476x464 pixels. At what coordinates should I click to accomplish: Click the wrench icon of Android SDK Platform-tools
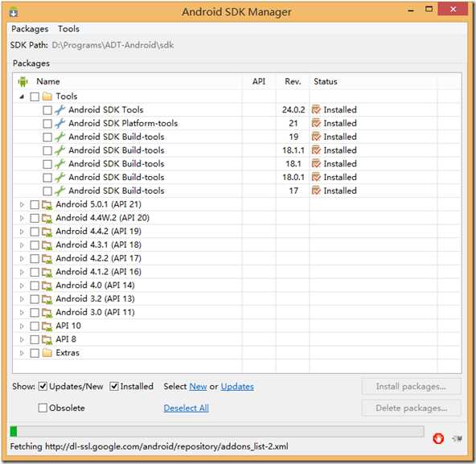(59, 123)
